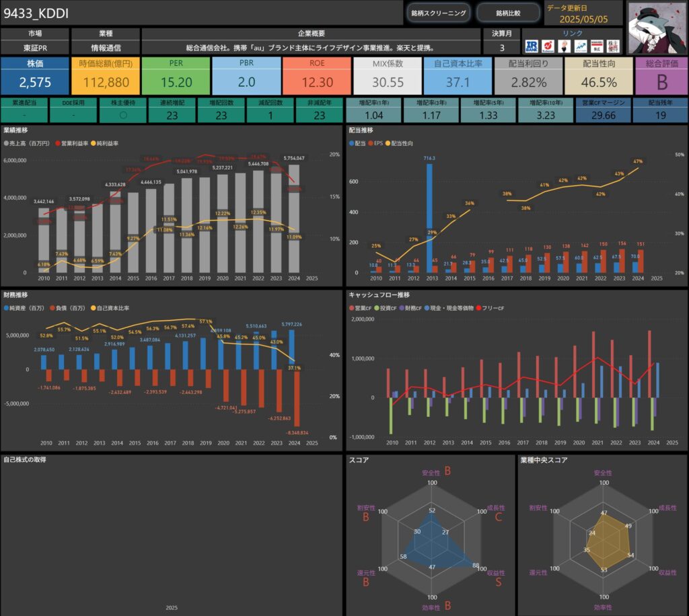689x616 pixels.
Task: Click the shark character avatar image
Action: (x=656, y=28)
